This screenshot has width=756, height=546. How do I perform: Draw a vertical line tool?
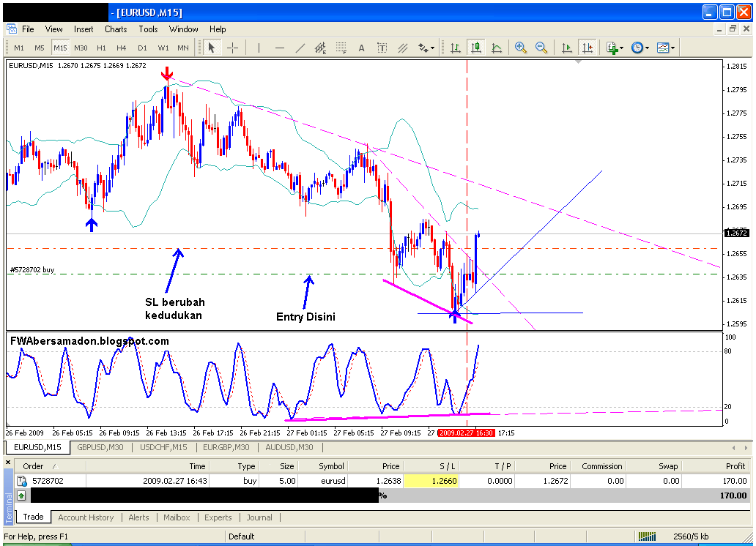(259, 48)
